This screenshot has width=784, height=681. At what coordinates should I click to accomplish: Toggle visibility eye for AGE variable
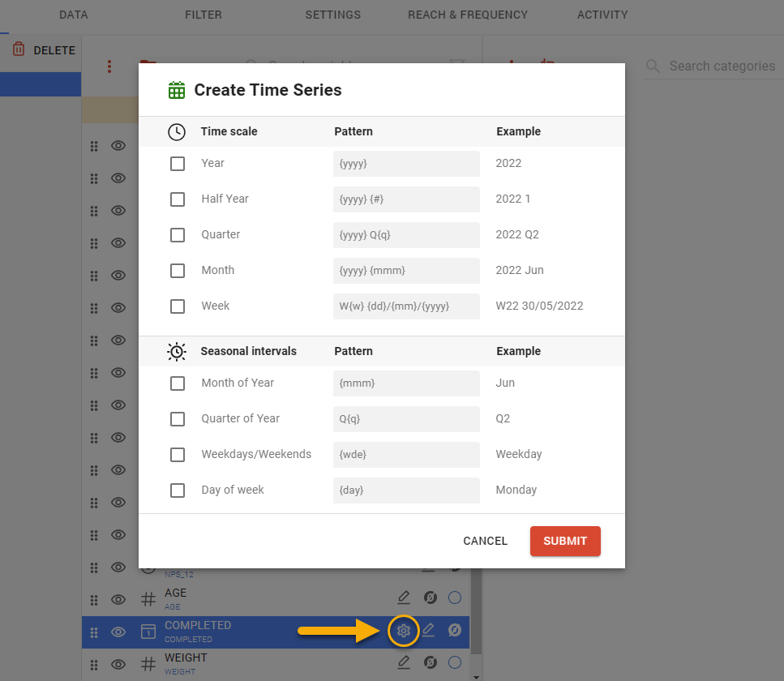[118, 599]
